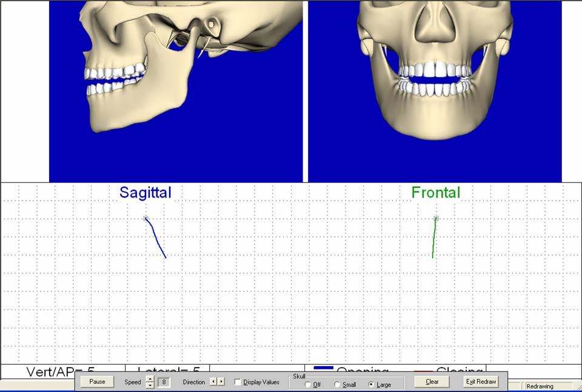This screenshot has height=392, width=582.
Task: Click the blue sagittal trace line
Action: 156,238
